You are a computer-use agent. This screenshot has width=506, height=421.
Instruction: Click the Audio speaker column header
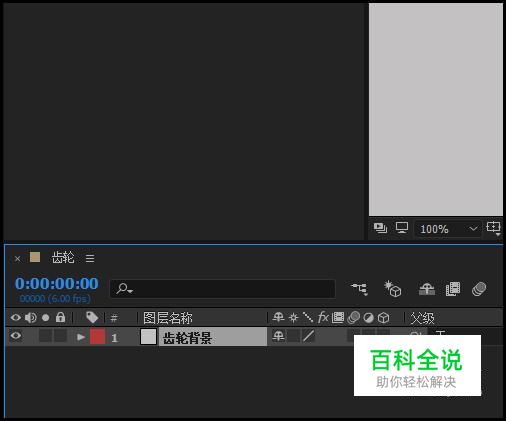tap(31, 318)
